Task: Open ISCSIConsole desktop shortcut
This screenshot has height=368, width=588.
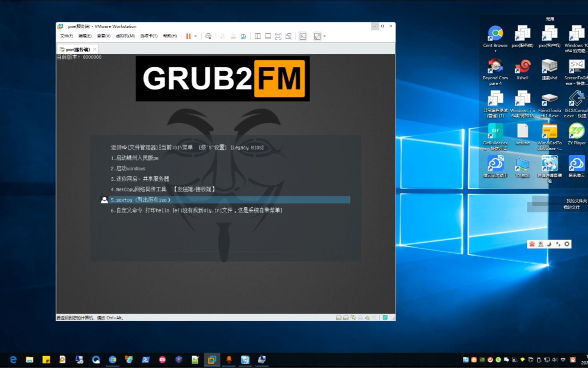Action: click(577, 104)
